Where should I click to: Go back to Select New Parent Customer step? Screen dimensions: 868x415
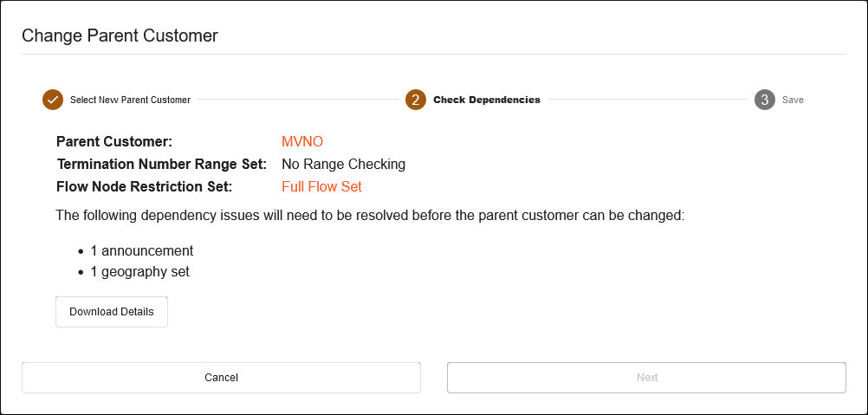[130, 100]
